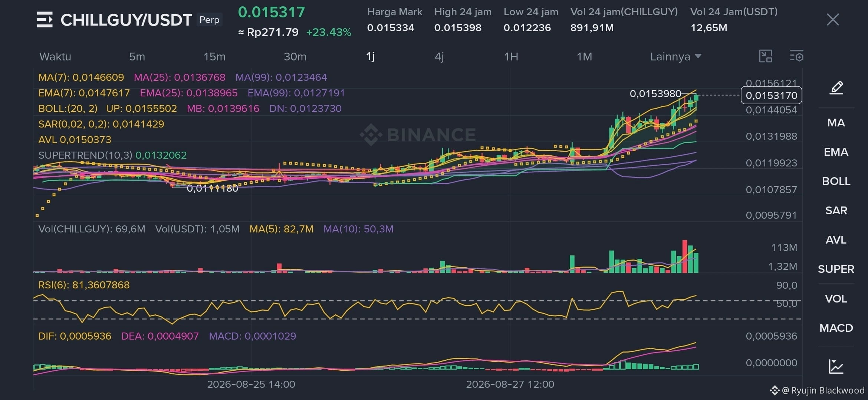The width and height of the screenshot is (868, 400).
Task: Tap the EMA(99) legend value
Action: [296, 93]
